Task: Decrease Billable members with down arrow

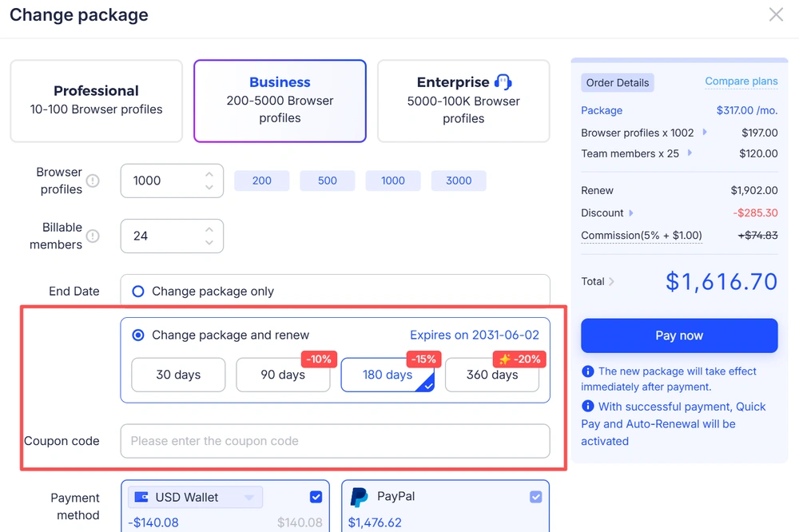Action: point(209,243)
